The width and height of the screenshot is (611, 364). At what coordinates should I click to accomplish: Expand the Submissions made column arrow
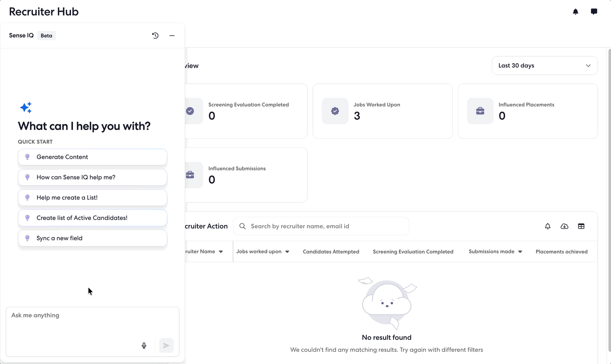(x=520, y=252)
